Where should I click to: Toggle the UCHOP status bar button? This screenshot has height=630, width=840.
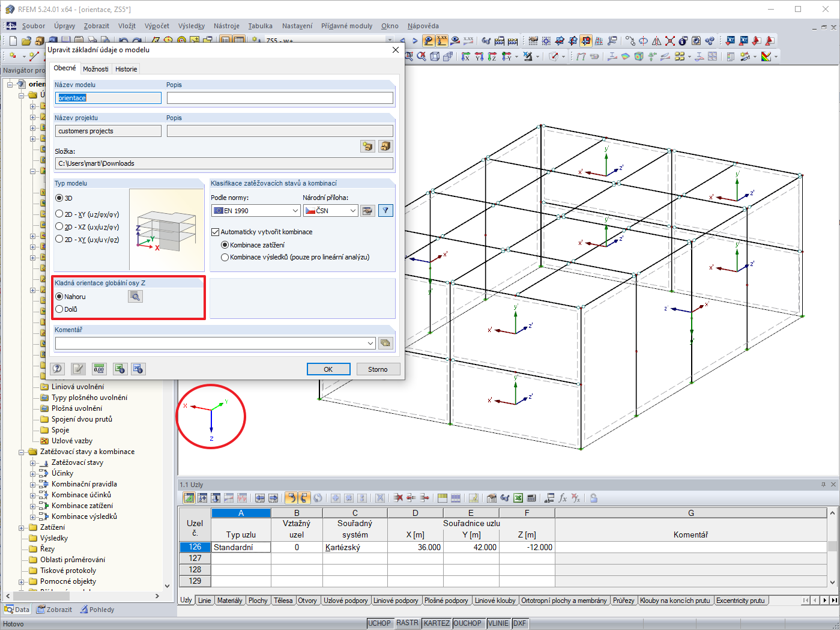pos(379,623)
